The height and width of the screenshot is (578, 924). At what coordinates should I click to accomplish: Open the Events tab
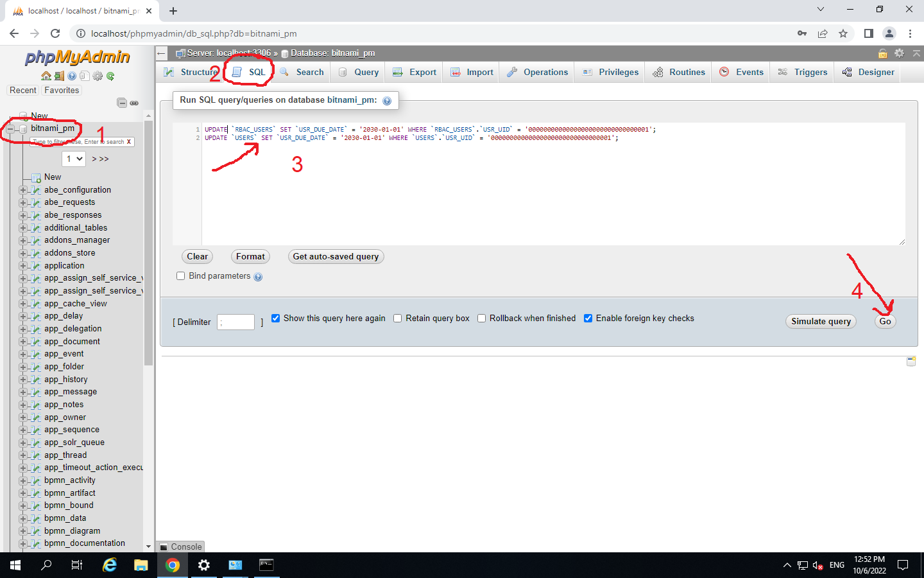pyautogui.click(x=742, y=73)
